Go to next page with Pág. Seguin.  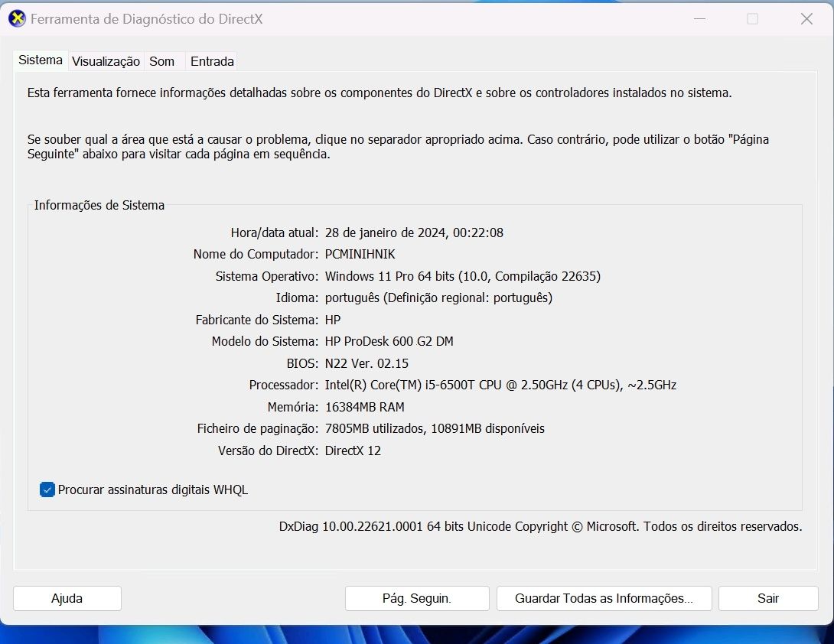click(x=417, y=598)
